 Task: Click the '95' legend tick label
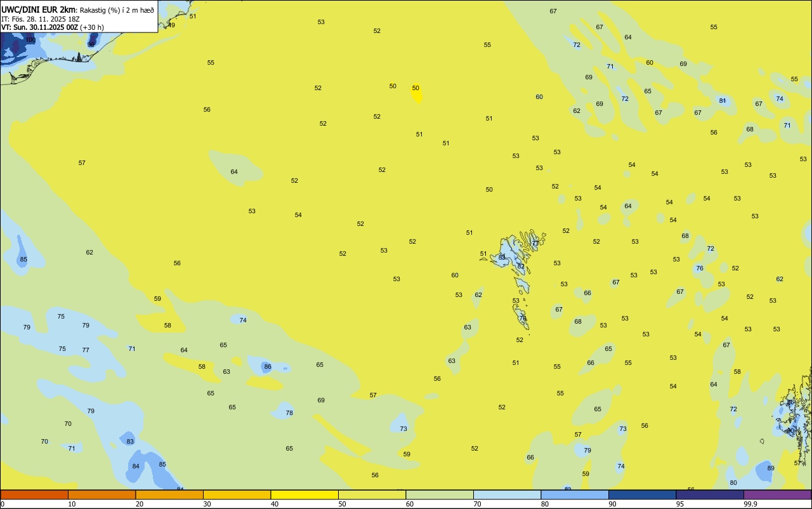(680, 504)
